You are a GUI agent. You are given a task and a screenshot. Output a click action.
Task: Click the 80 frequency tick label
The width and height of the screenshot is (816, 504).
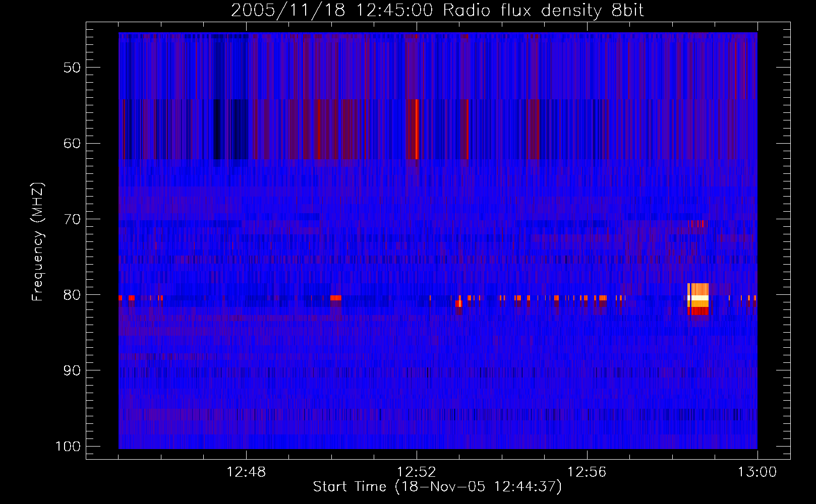72,295
